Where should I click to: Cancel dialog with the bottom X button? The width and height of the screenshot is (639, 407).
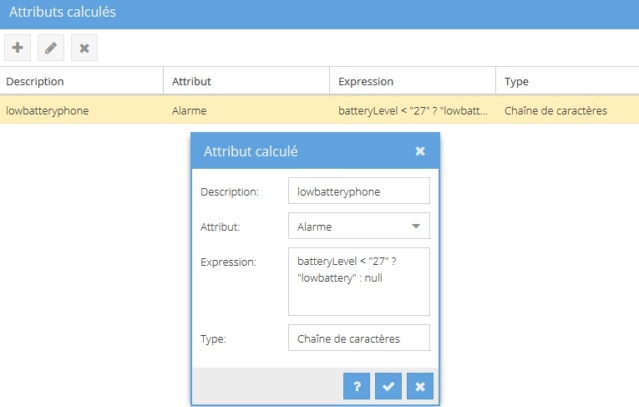[420, 386]
